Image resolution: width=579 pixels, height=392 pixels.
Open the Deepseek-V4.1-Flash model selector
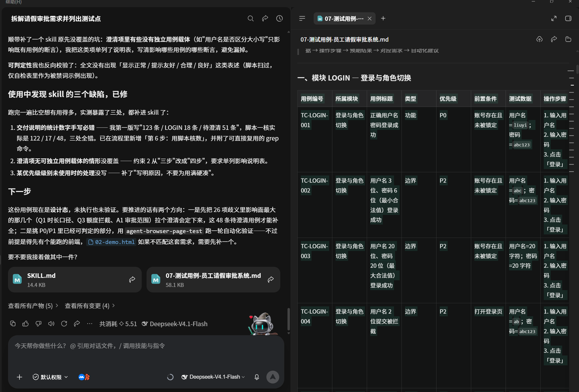(x=213, y=377)
